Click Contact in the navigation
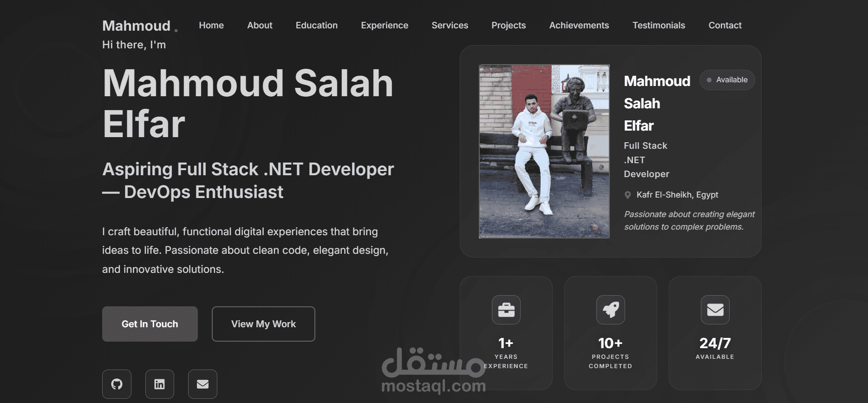The height and width of the screenshot is (403, 868). (725, 26)
